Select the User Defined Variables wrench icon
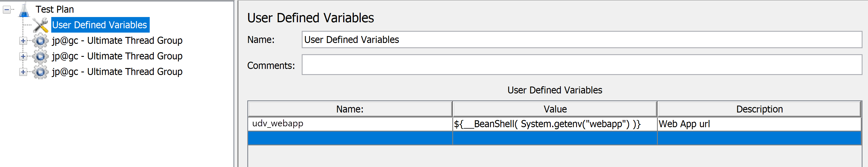Viewport: 868px width, 167px height. click(x=40, y=24)
